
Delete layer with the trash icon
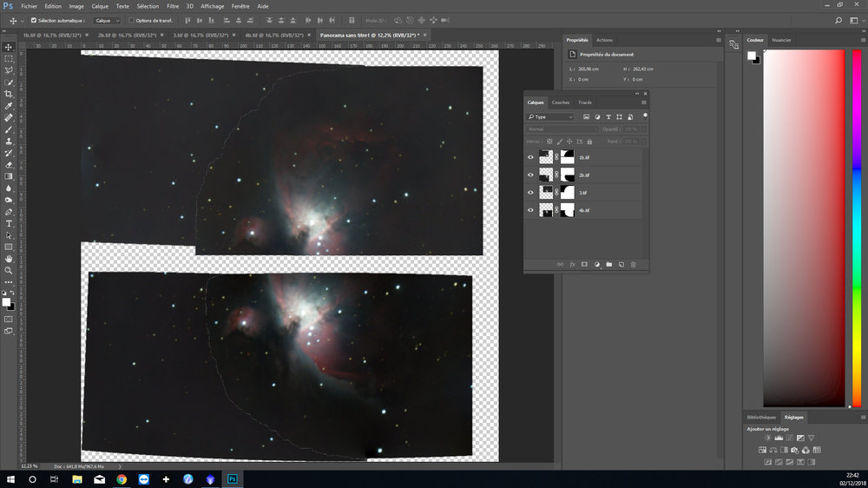point(634,265)
